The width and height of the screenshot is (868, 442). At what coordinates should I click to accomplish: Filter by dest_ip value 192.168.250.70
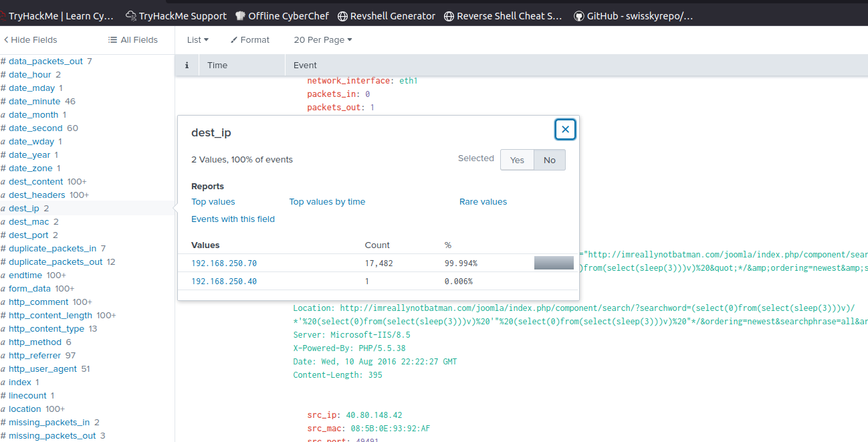224,263
